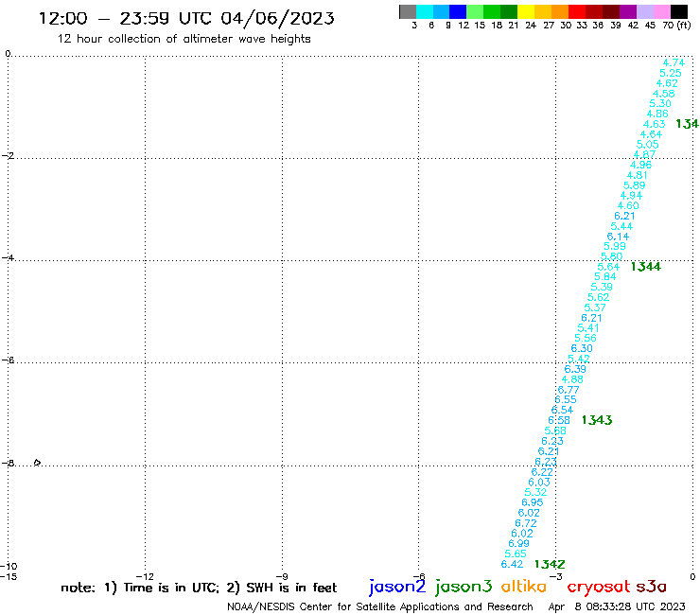Click the s3a satellite label

(652, 587)
